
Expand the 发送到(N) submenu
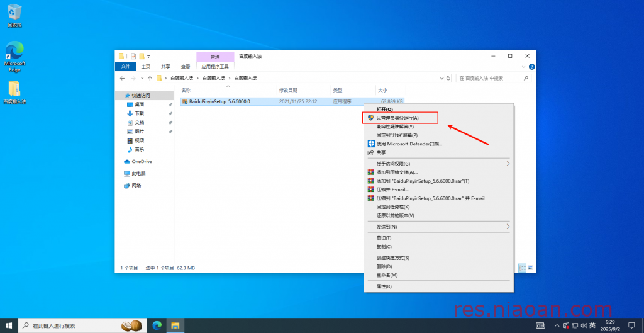click(438, 227)
